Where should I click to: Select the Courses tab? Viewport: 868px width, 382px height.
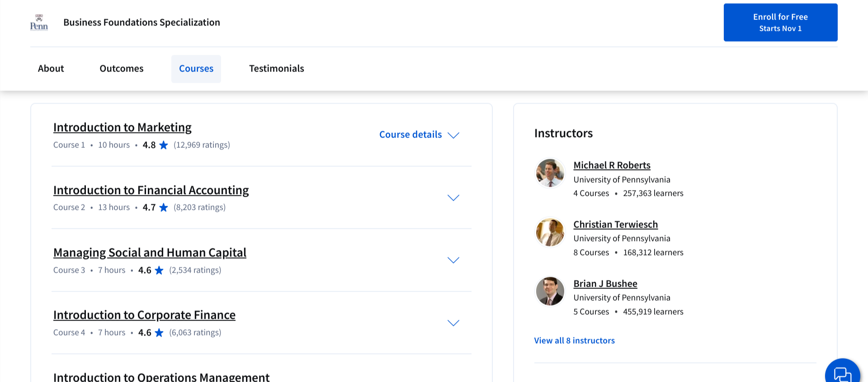click(196, 69)
